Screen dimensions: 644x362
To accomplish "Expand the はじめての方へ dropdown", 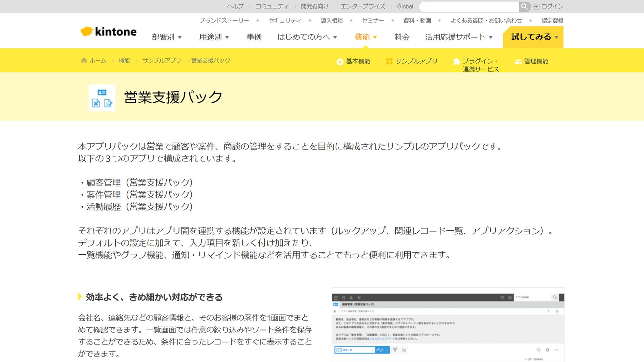I will 307,37.
